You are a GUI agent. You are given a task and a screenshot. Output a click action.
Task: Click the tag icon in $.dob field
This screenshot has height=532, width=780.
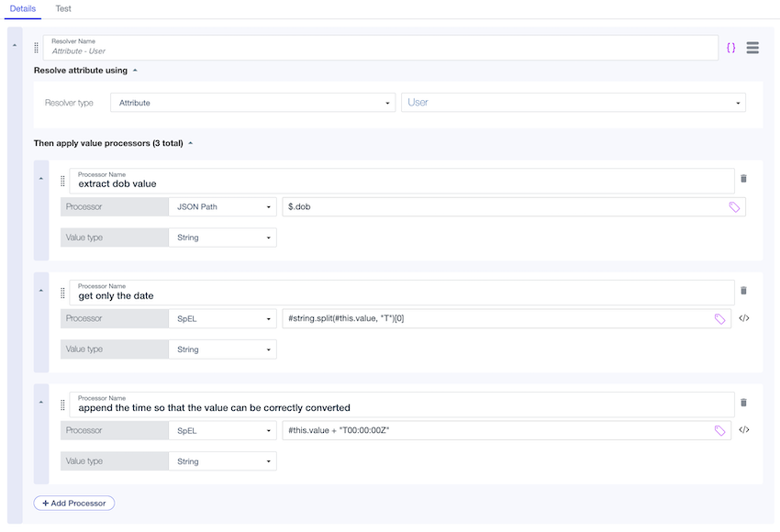point(734,206)
